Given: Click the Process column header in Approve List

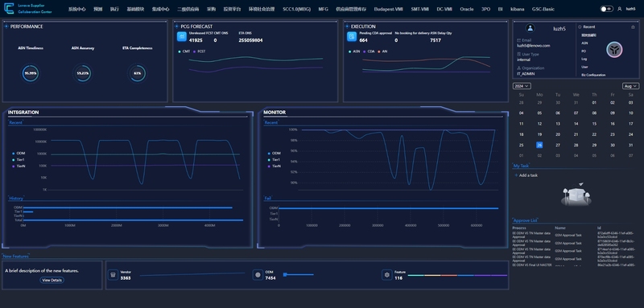Looking at the screenshot, I should pos(519,228).
